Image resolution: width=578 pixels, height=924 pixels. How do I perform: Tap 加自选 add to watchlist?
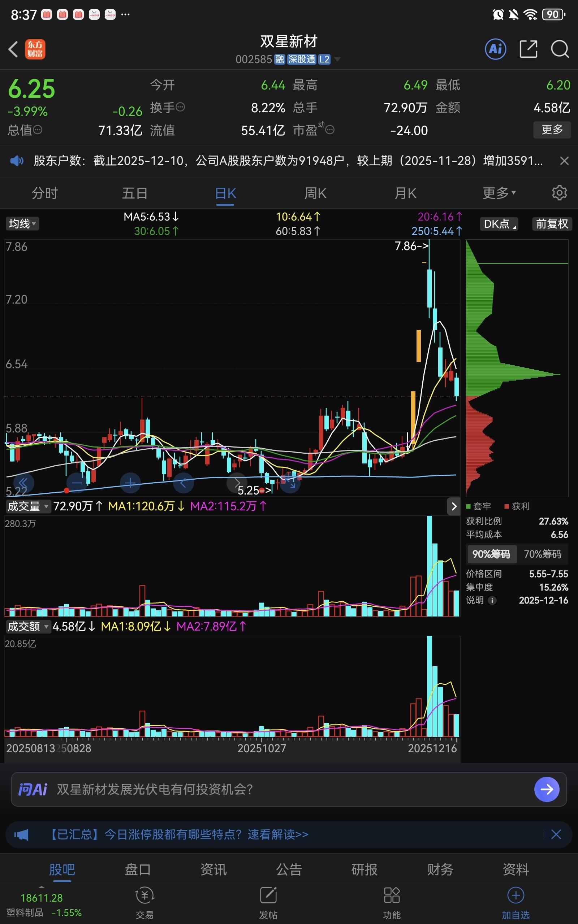point(516,903)
